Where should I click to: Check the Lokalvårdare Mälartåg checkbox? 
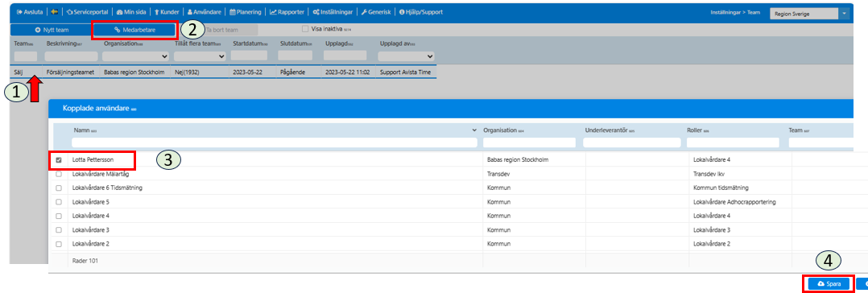(x=59, y=174)
